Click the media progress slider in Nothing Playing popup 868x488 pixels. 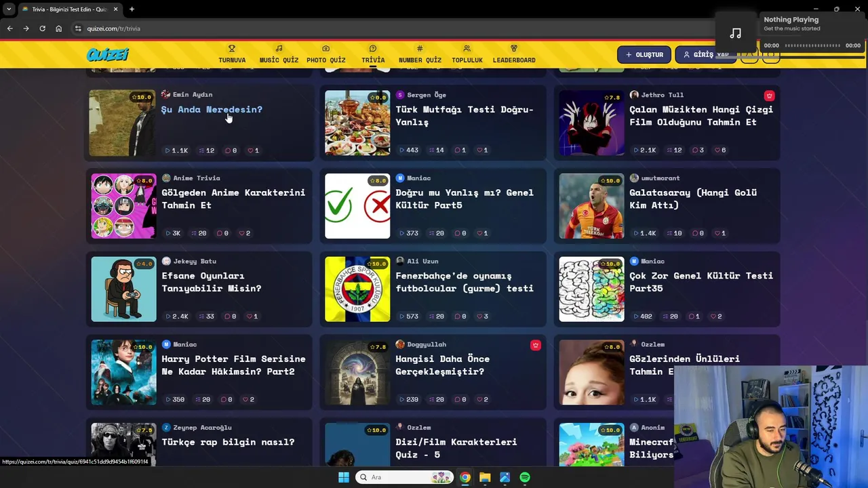[812, 45]
